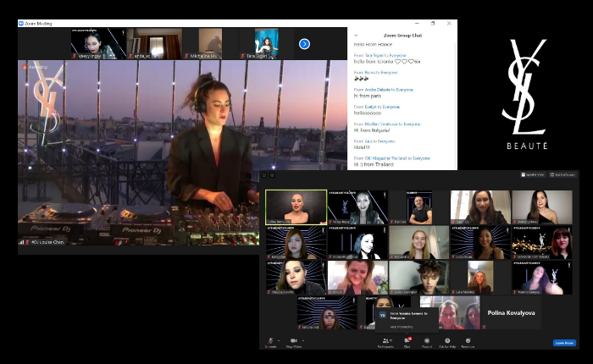Collapse the Zoom Group Chat chevron
The image size is (593, 364).
point(356,36)
